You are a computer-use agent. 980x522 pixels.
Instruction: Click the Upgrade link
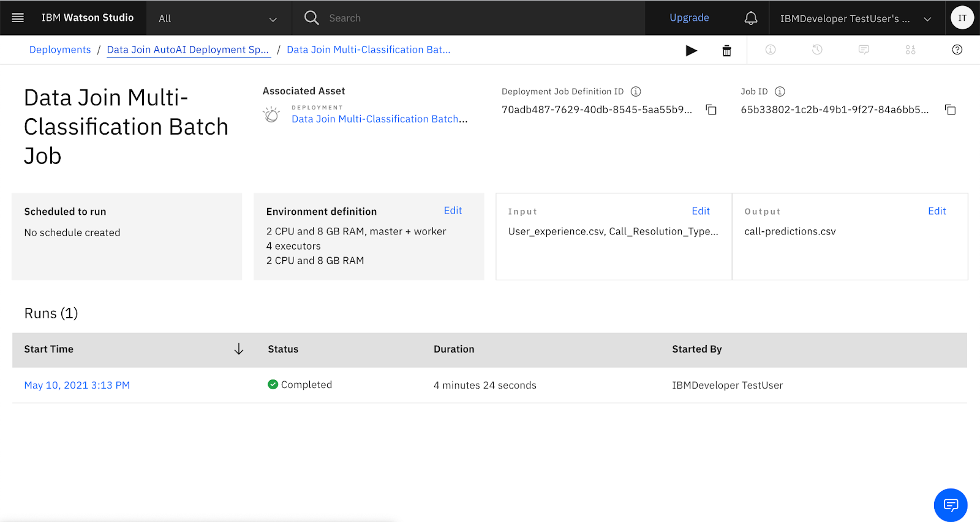[689, 18]
